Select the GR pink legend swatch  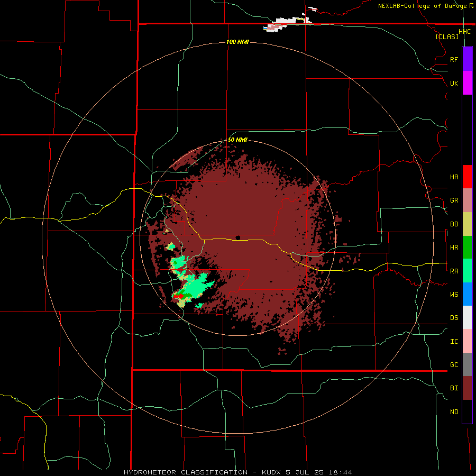pos(467,200)
